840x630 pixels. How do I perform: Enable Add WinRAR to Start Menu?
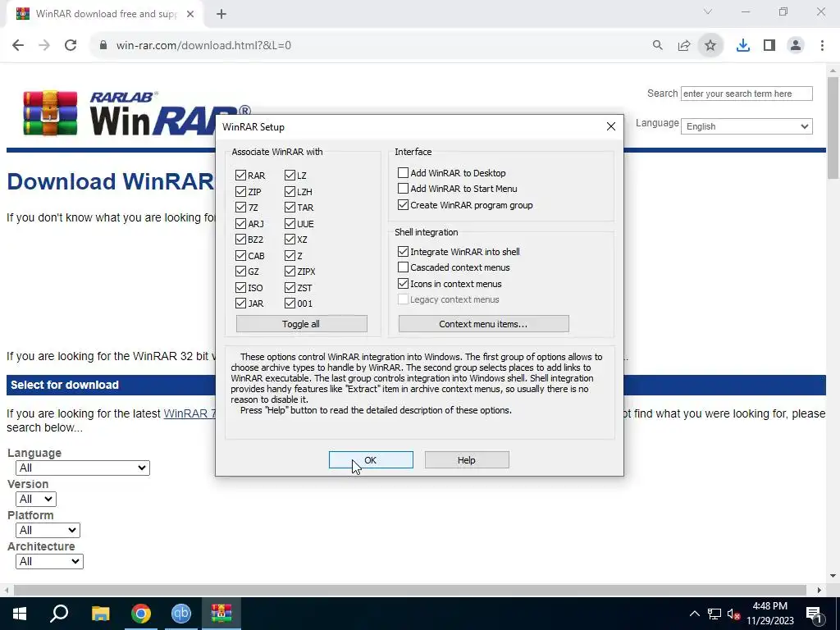click(403, 189)
